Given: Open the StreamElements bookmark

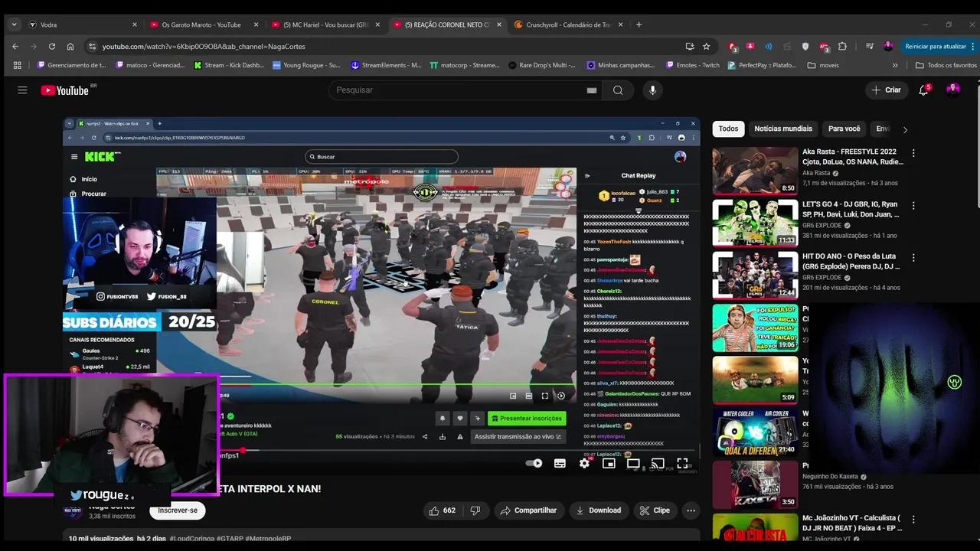Looking at the screenshot, I should (386, 65).
